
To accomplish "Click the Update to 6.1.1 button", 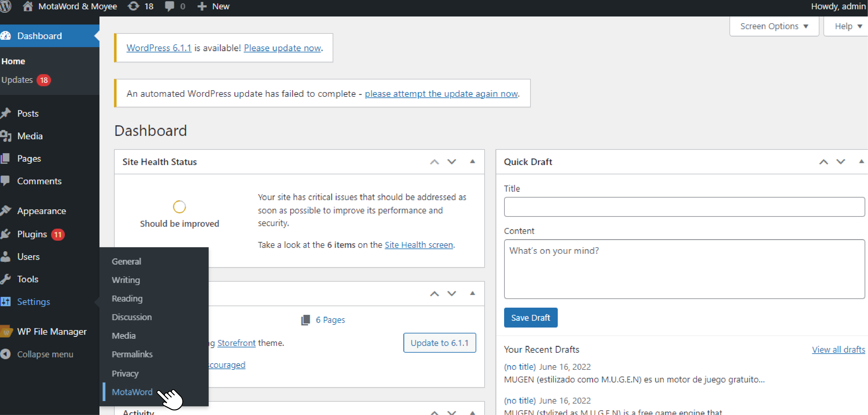I will click(439, 343).
